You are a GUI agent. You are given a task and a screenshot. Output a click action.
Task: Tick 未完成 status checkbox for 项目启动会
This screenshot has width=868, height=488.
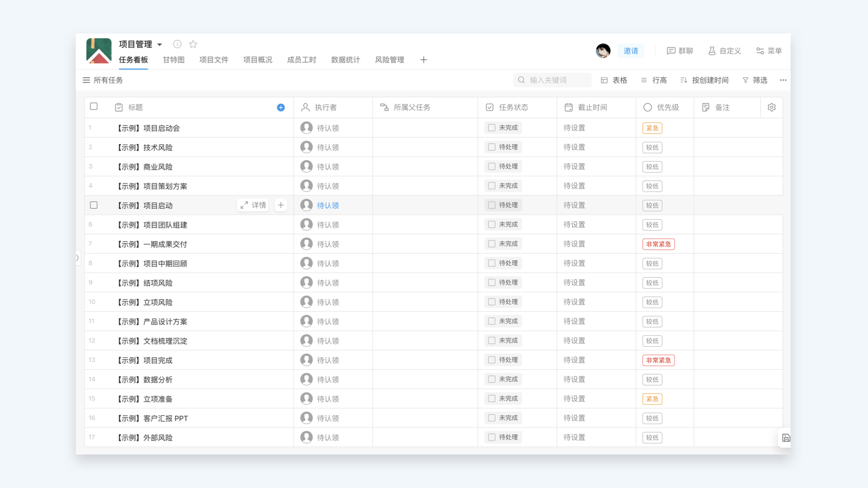coord(492,128)
